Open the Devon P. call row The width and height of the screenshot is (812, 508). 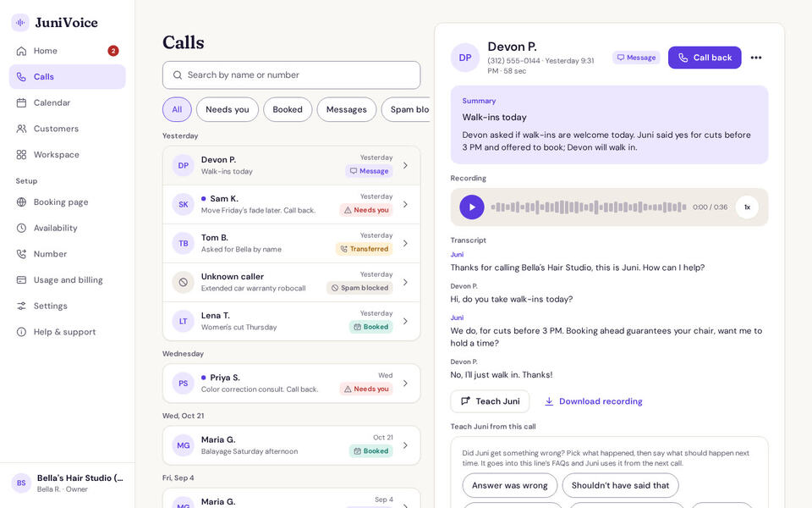(291, 165)
